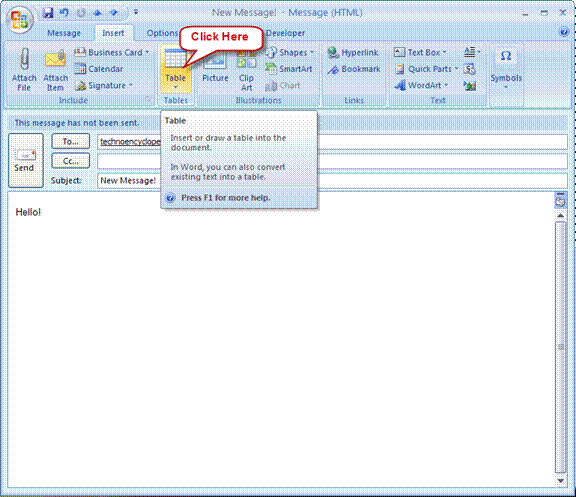Click the Redo icon in Quick Access toolbar
The image size is (576, 497).
81,13
